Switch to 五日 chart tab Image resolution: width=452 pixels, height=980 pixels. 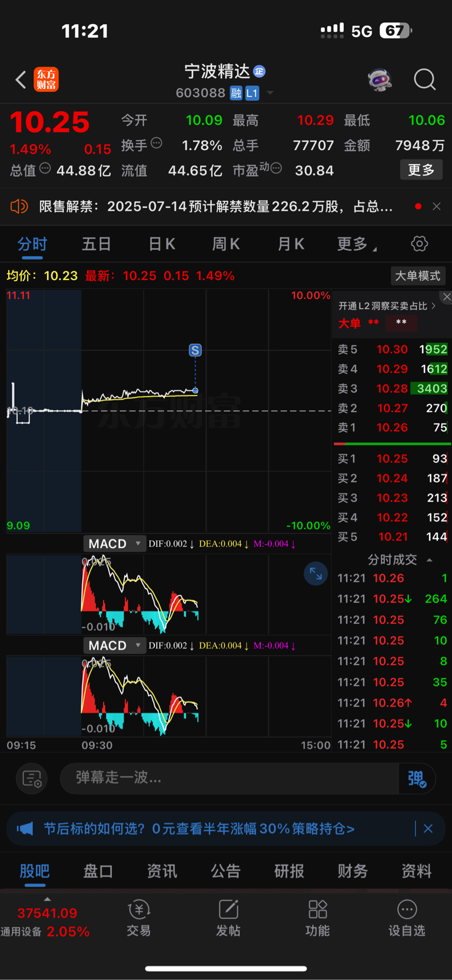pyautogui.click(x=97, y=244)
